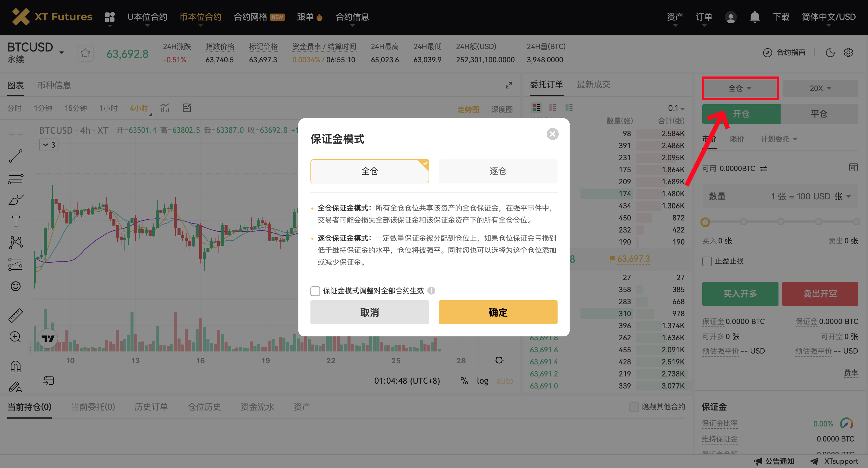Open the 20X leverage selector
The height and width of the screenshot is (468, 868).
(820, 88)
